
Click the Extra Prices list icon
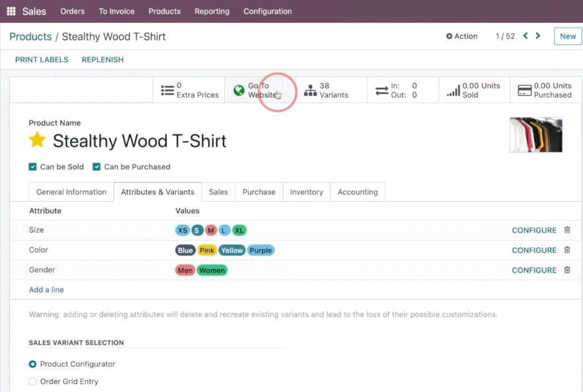pos(167,91)
